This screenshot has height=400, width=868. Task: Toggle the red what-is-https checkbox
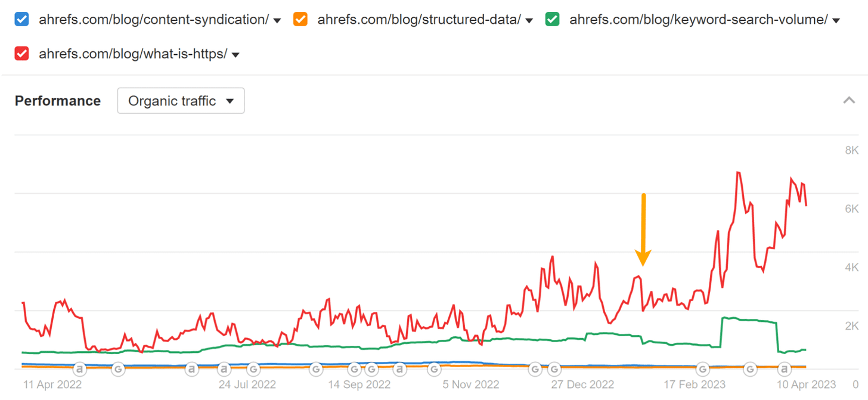pos(22,54)
